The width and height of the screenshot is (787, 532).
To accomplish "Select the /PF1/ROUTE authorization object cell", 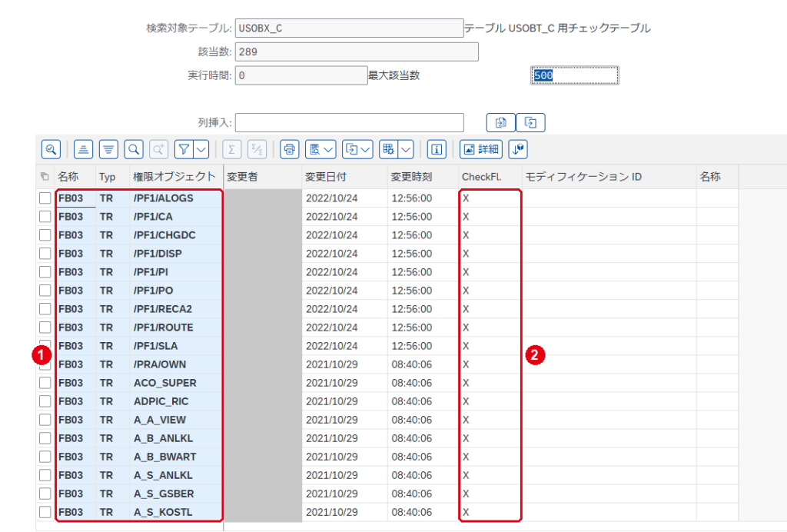I will click(x=176, y=328).
